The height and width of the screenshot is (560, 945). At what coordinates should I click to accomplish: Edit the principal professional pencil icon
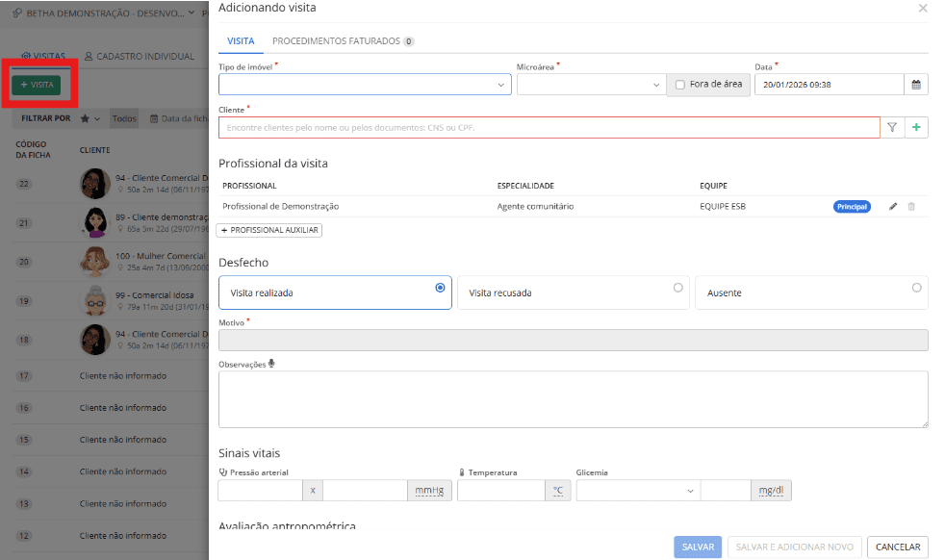click(x=893, y=206)
